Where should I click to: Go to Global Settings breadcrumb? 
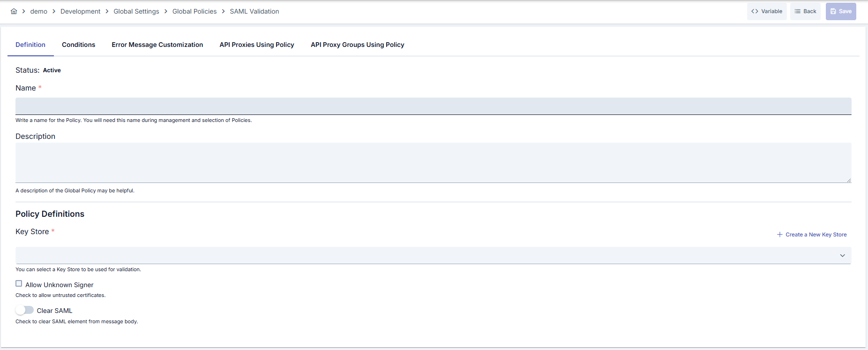tap(136, 11)
